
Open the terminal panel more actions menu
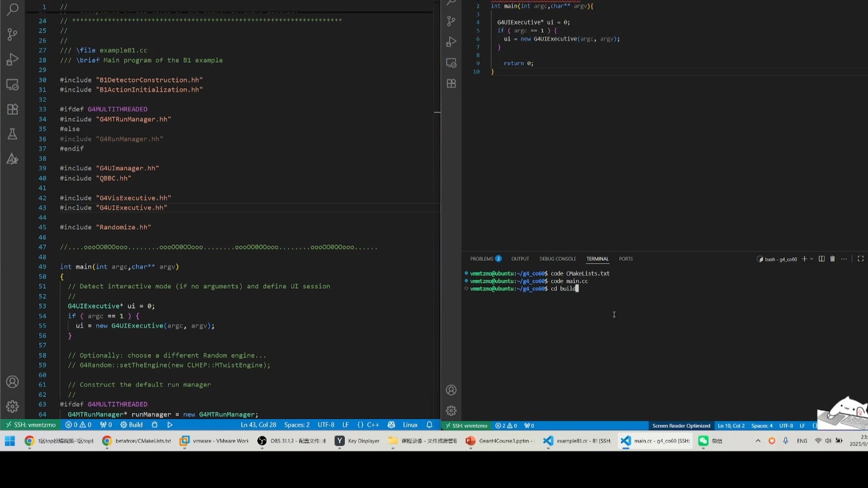point(844,259)
